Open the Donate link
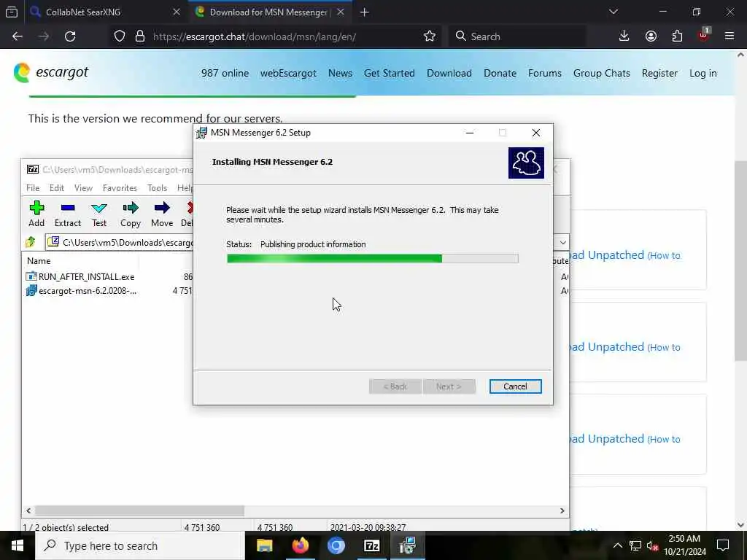747x560 pixels. 500,74
